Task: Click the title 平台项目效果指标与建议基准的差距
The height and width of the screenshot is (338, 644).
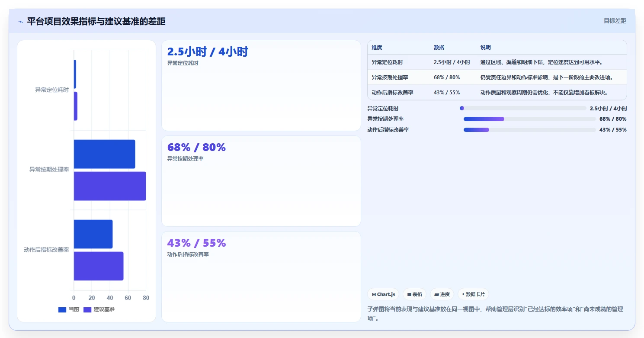Action: click(x=96, y=22)
